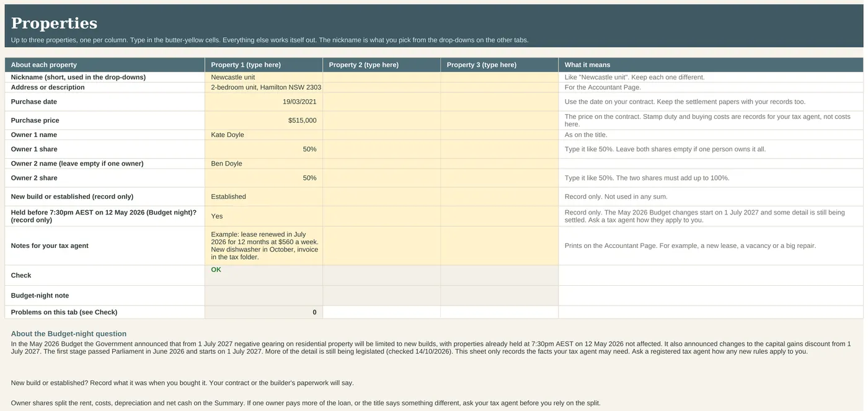
Task: Click the 'Property 2 (type here)' header
Action: coord(381,64)
